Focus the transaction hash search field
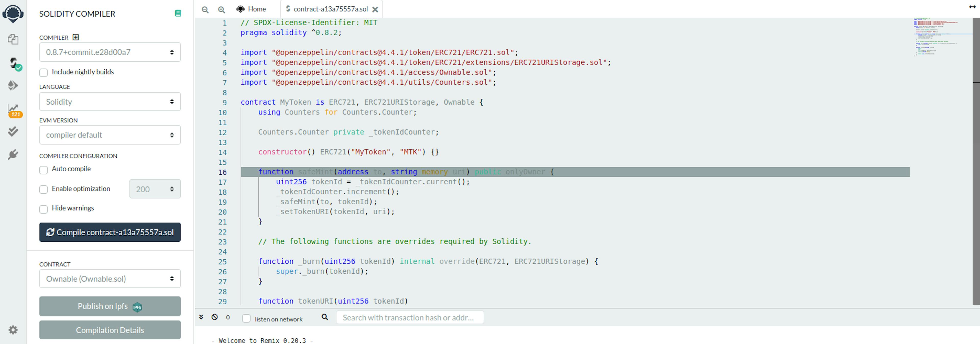Screen dimensions: 980x344 click(x=410, y=317)
